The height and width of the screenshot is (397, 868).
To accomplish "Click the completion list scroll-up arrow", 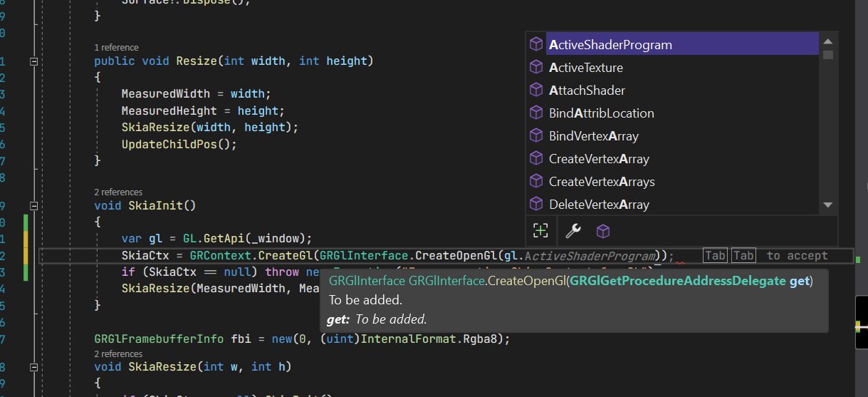I will pos(827,41).
